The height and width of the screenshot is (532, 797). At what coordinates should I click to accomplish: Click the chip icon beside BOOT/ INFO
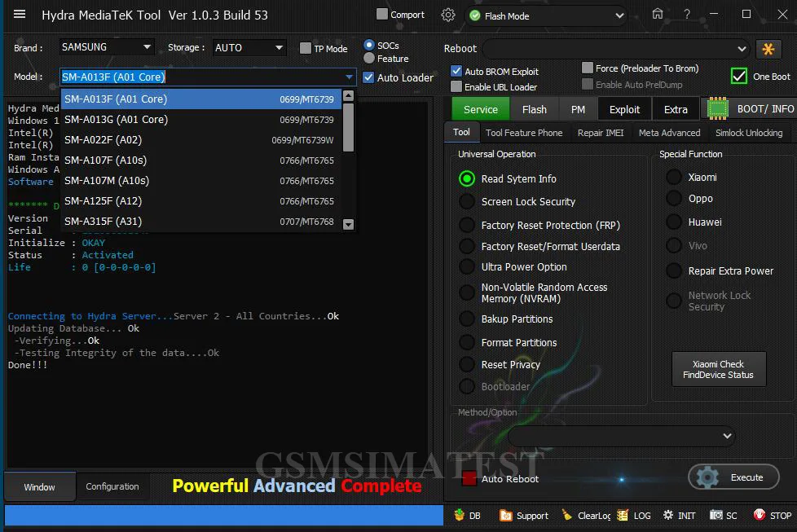point(717,108)
